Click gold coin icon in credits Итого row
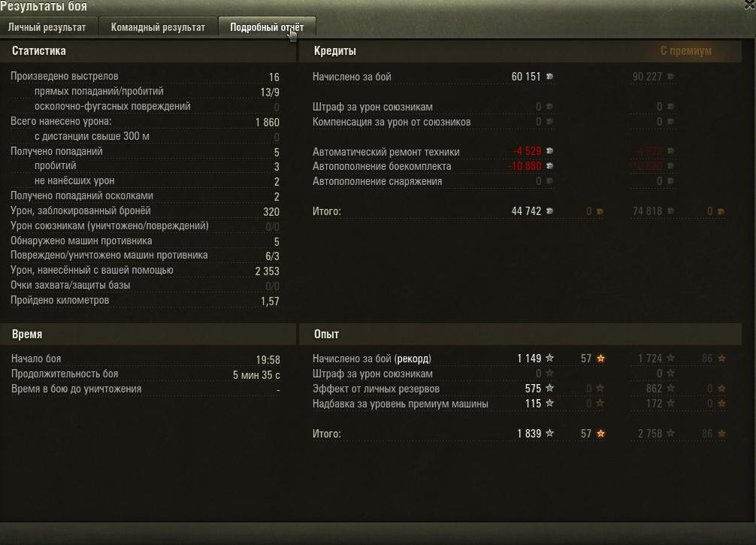The width and height of the screenshot is (756, 545). coord(600,211)
